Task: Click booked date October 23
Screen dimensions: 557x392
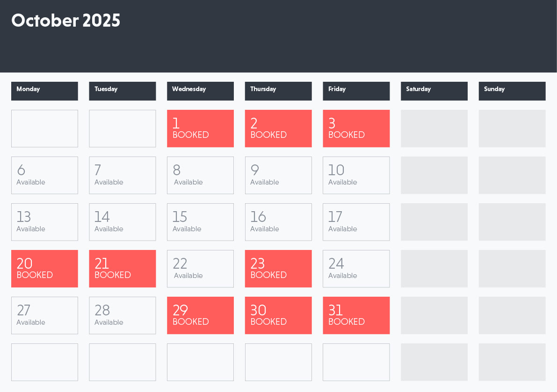Action: pyautogui.click(x=278, y=269)
